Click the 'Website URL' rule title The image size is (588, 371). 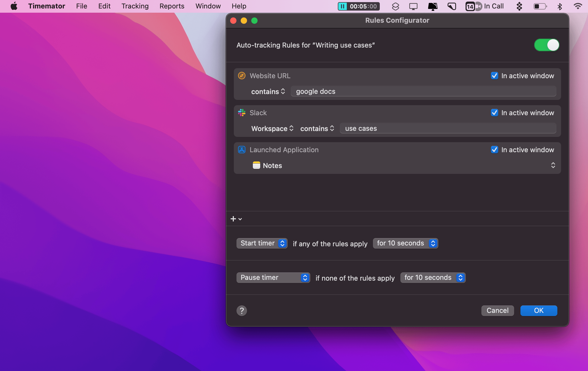(x=270, y=76)
